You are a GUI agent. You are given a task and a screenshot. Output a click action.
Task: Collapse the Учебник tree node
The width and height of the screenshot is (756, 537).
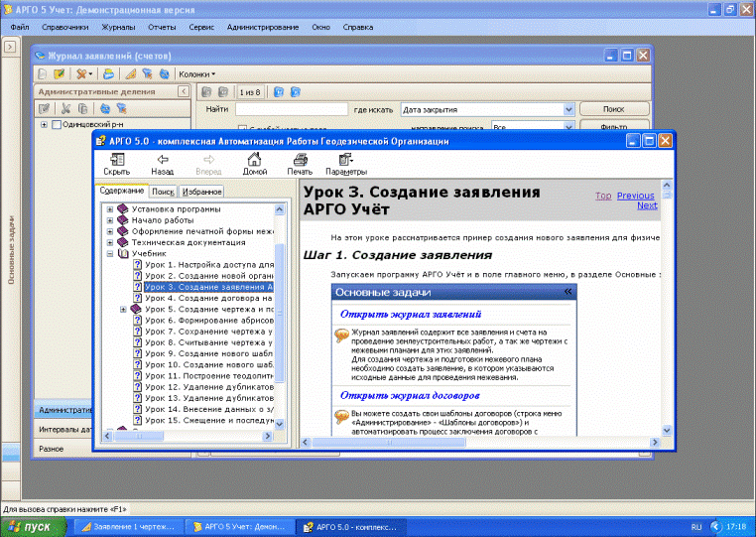tap(110, 254)
